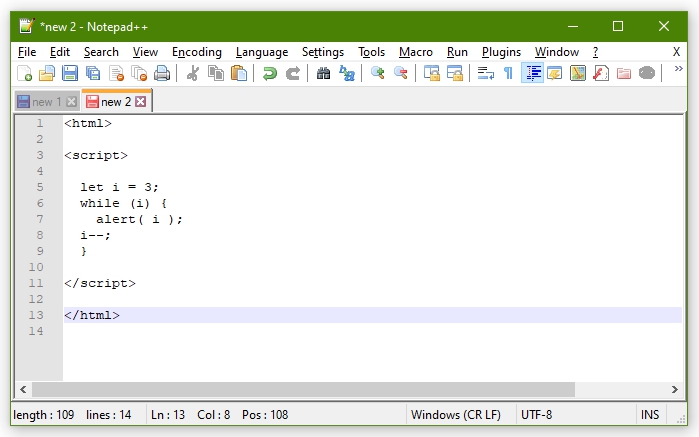699x437 pixels.
Task: Cut selection with the scissors icon
Action: point(193,73)
